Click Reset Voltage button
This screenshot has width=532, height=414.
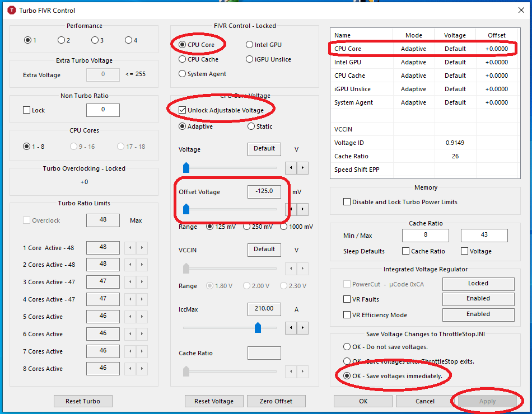(x=214, y=401)
